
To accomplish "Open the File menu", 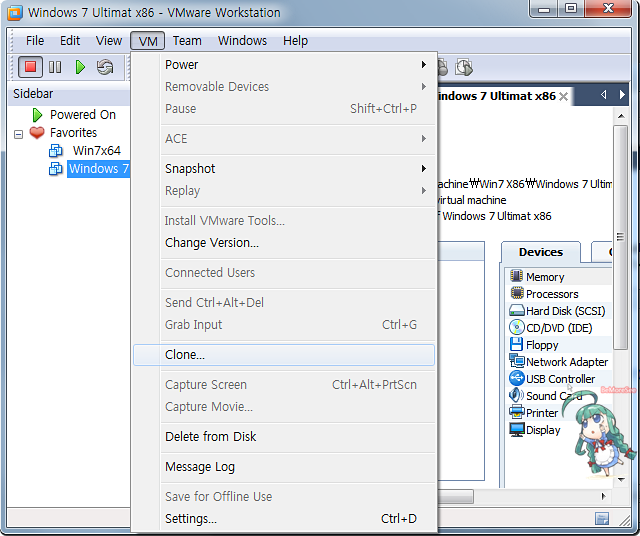I will coord(35,41).
